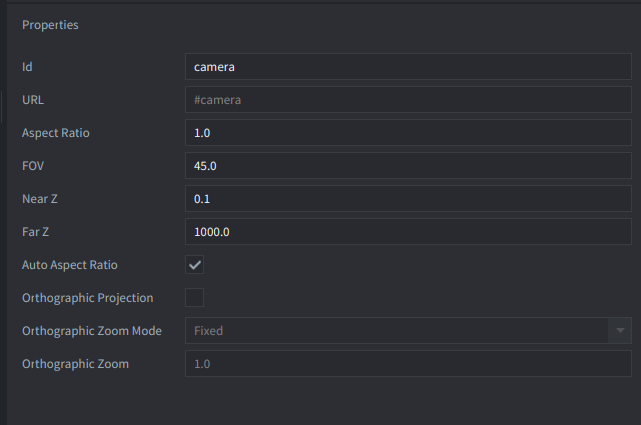This screenshot has height=425, width=641.
Task: Click the FOV value field showing 45.0
Action: pos(408,166)
